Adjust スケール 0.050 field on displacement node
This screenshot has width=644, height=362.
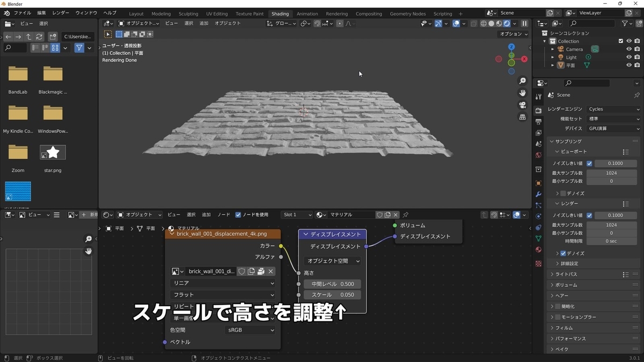point(332,295)
